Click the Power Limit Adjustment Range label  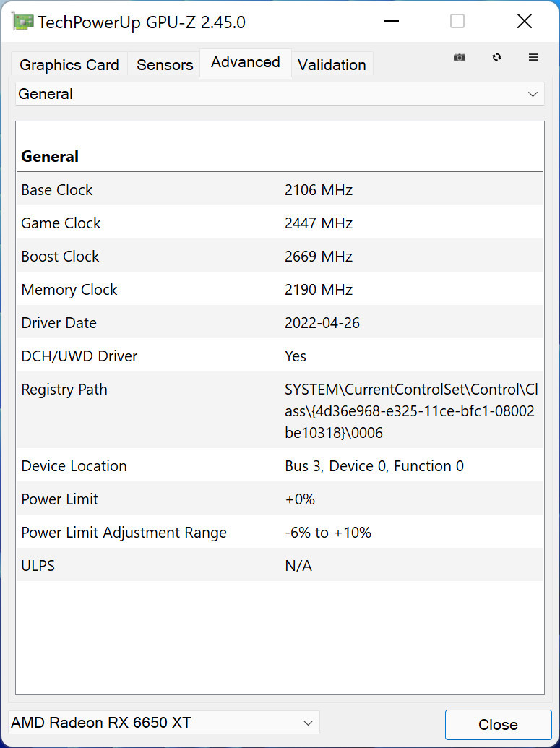click(x=124, y=533)
